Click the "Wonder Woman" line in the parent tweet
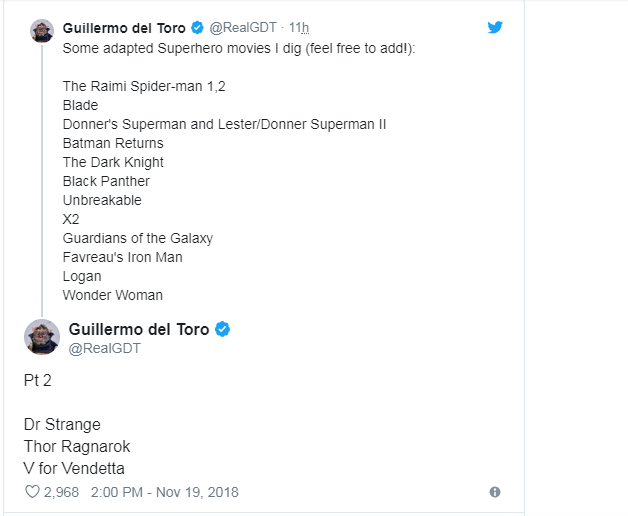The height and width of the screenshot is (516, 628). click(112, 295)
